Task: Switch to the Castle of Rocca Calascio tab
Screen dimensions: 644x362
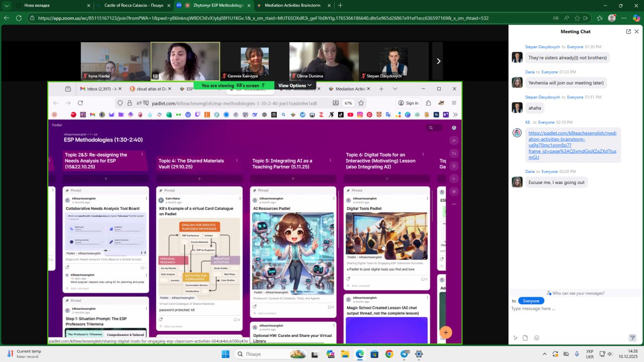Action: coord(133,6)
